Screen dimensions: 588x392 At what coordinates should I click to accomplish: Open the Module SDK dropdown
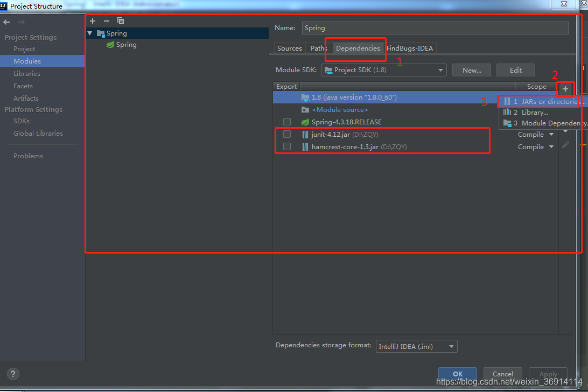[384, 70]
